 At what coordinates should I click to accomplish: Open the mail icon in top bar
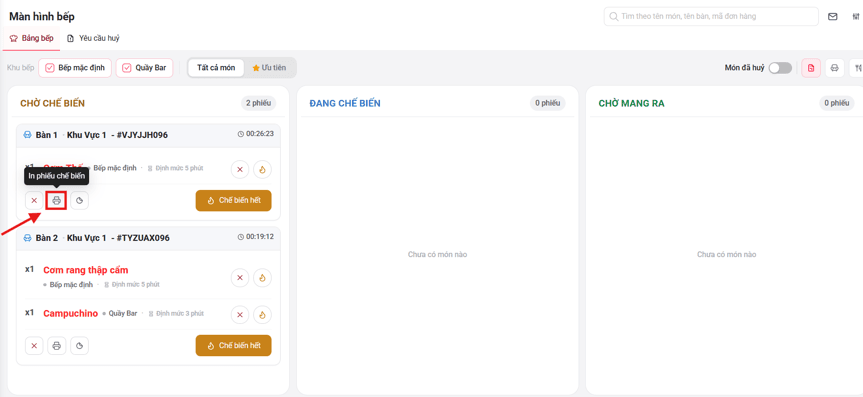pyautogui.click(x=833, y=17)
